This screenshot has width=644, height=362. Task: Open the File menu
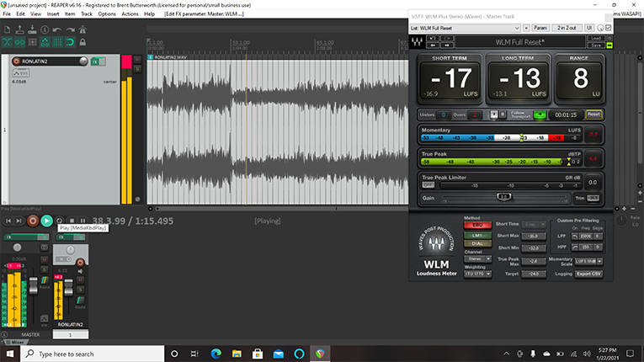[7, 14]
